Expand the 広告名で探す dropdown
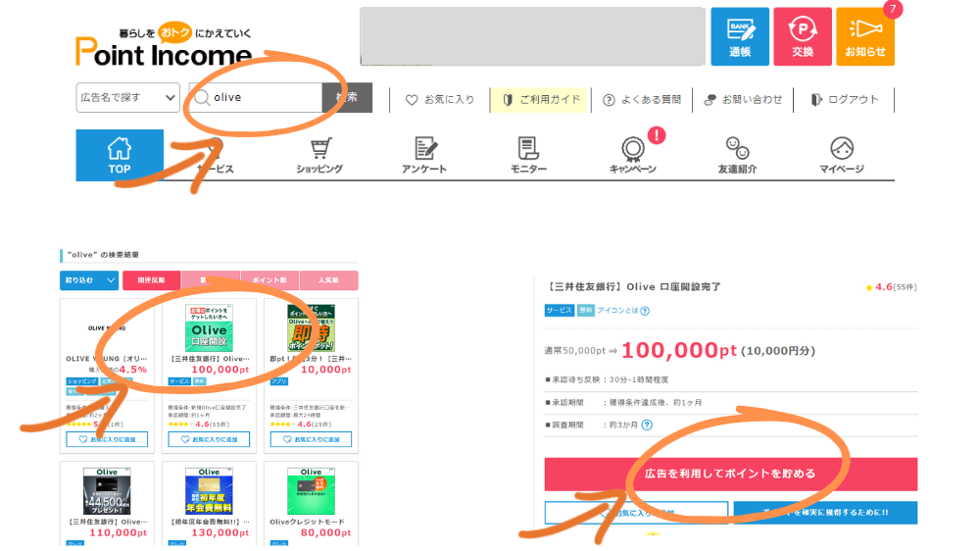The image size is (980, 551). pyautogui.click(x=127, y=98)
